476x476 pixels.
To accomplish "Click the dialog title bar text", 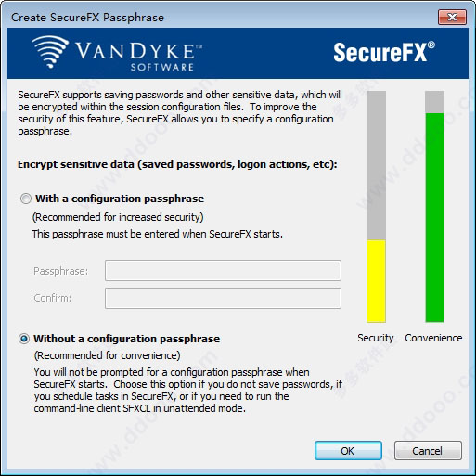I will (x=87, y=18).
